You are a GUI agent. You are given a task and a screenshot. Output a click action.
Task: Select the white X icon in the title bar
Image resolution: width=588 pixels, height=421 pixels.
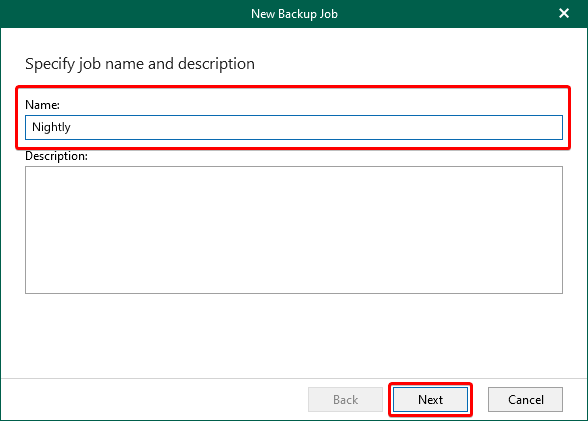click(x=564, y=13)
